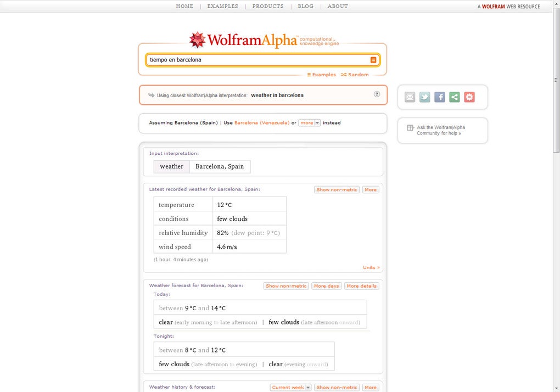Open Ask the Wolfram|Alpha Community link
The width and height of the screenshot is (560, 392).
(441, 130)
